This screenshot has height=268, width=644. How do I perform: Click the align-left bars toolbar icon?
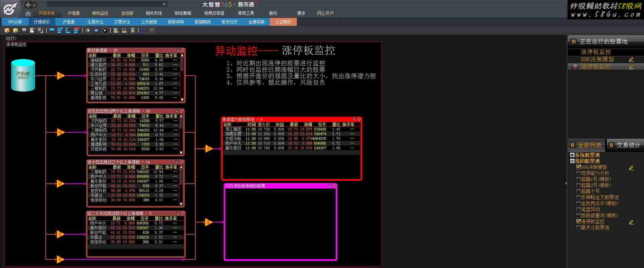(x=60, y=30)
